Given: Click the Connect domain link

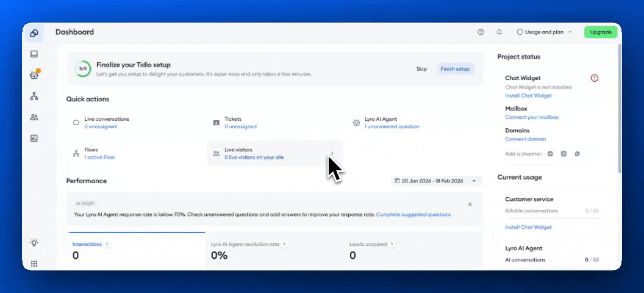Looking at the screenshot, I should point(525,139).
